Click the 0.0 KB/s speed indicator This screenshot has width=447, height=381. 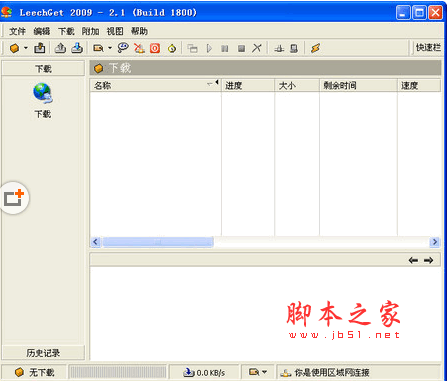pos(204,372)
